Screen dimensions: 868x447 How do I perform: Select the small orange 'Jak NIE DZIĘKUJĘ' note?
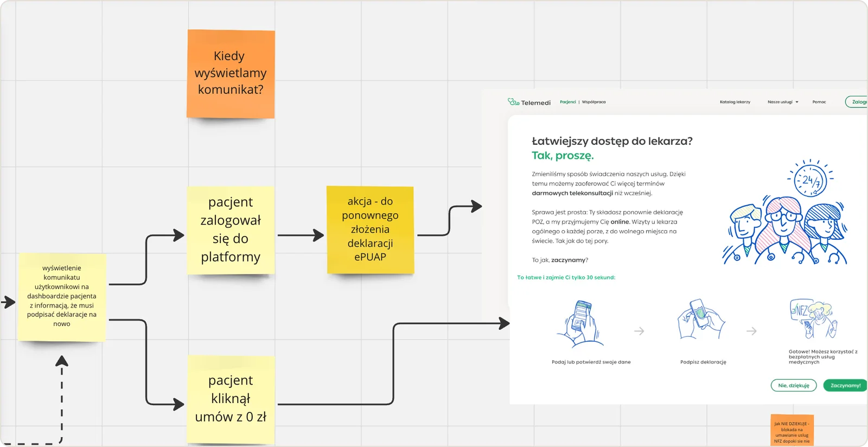tap(792, 431)
